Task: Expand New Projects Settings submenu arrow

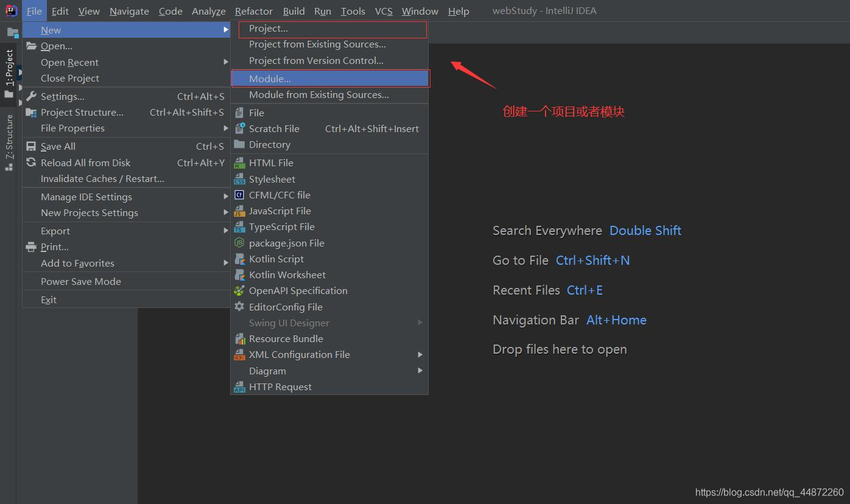Action: [226, 212]
